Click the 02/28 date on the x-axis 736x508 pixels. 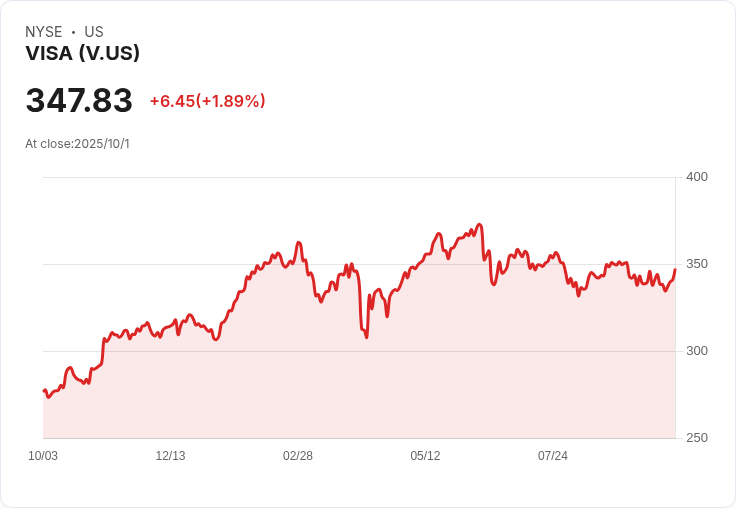click(298, 456)
